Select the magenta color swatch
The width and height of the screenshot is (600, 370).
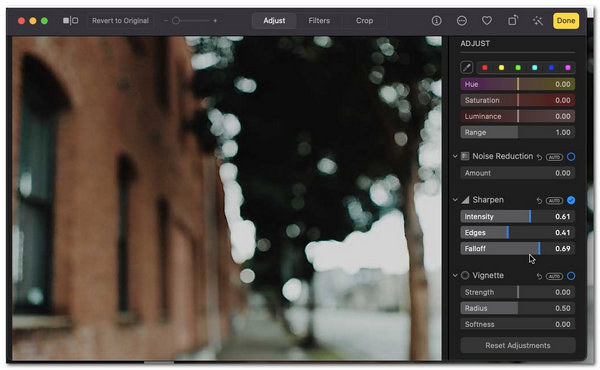(568, 68)
